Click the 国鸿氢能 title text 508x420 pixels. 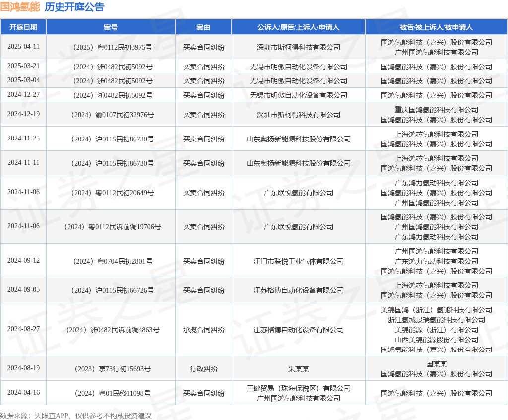tap(20, 7)
